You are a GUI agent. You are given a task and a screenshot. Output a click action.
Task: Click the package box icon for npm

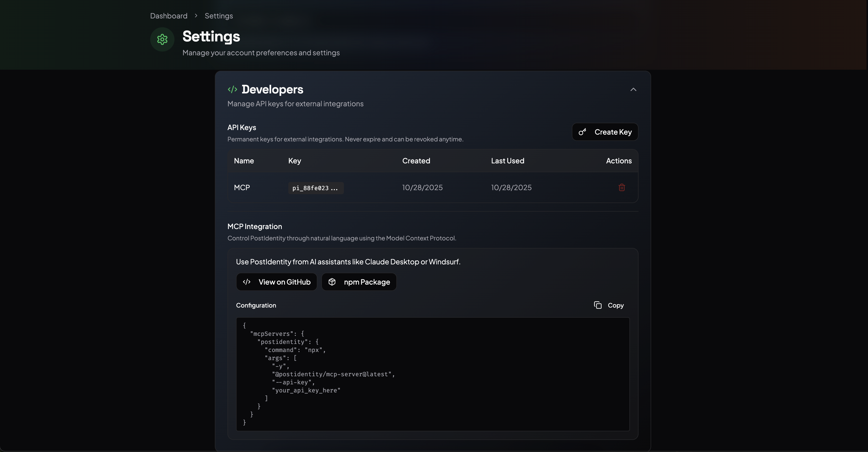pyautogui.click(x=332, y=282)
